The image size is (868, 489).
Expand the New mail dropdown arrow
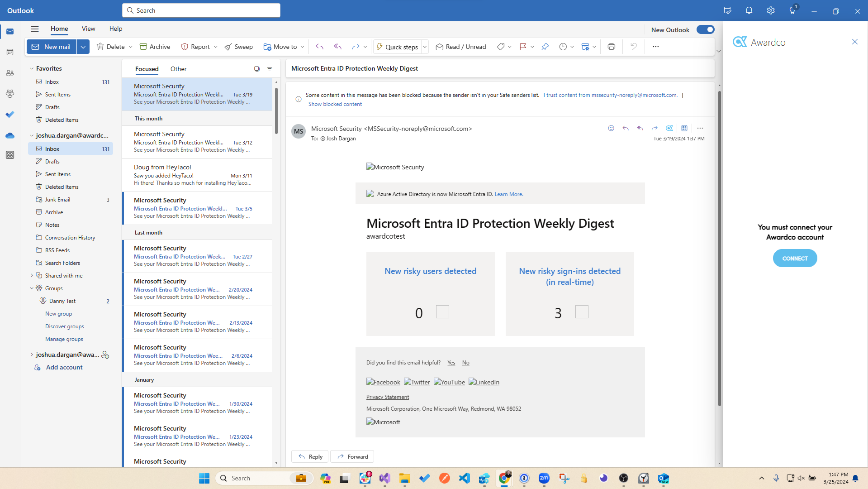83,47
